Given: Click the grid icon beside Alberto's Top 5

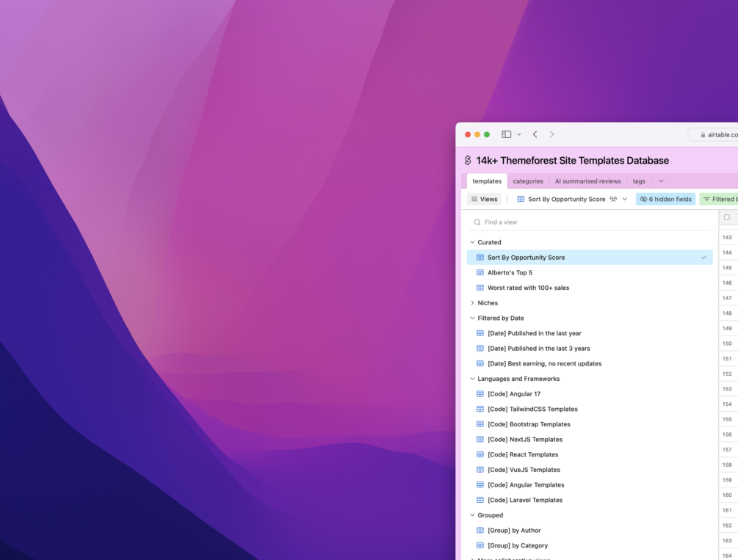Looking at the screenshot, I should point(480,272).
